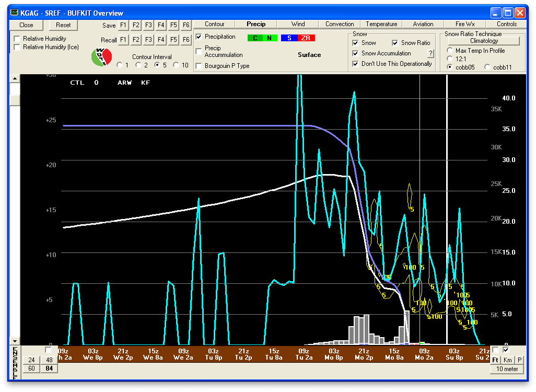Switch to the Fire Wx tab
The image size is (536, 392).
pos(465,24)
